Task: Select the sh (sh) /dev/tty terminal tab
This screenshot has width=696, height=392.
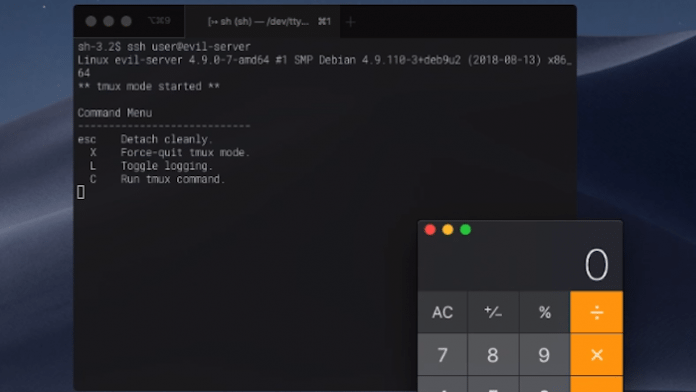Action: click(262, 21)
